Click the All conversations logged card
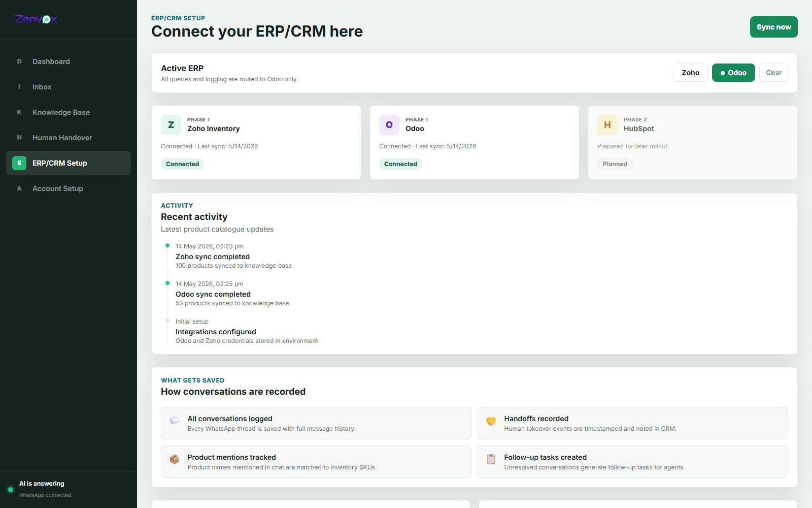Image resolution: width=812 pixels, height=508 pixels. [316, 423]
